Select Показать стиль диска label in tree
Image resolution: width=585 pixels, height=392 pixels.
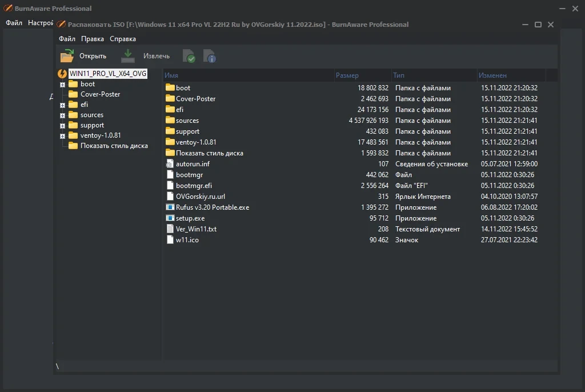[x=114, y=146]
